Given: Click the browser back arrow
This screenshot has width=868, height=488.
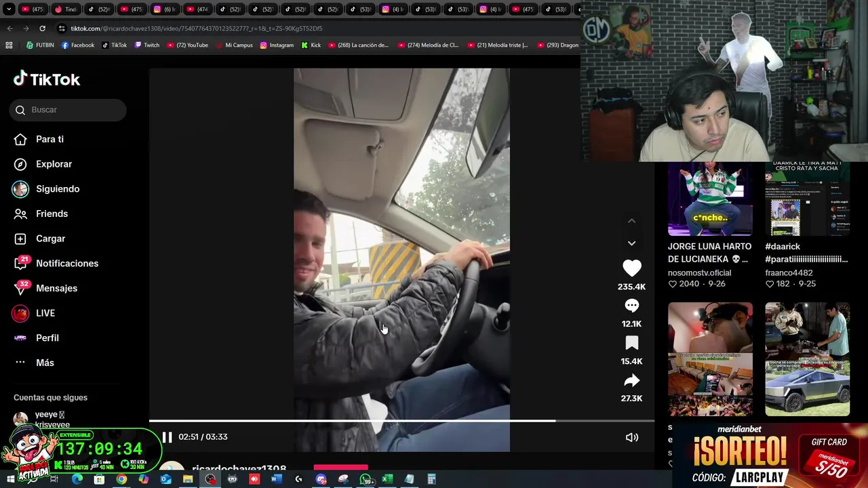Looking at the screenshot, I should [9, 28].
